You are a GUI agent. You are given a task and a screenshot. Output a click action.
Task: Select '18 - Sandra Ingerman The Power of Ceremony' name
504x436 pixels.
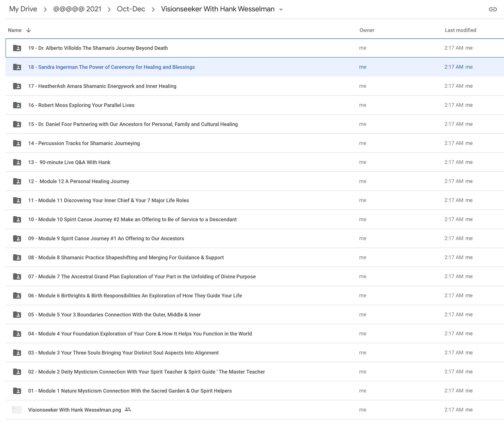point(112,67)
